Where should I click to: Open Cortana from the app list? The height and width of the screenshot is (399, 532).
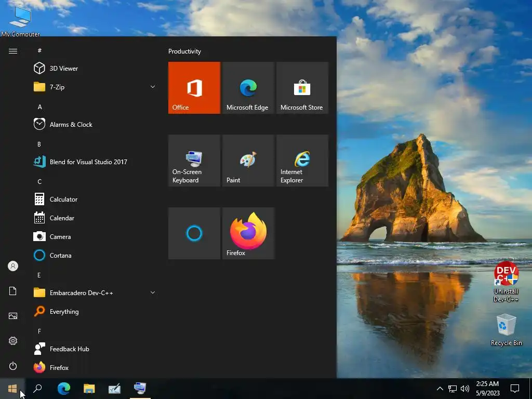(95, 255)
